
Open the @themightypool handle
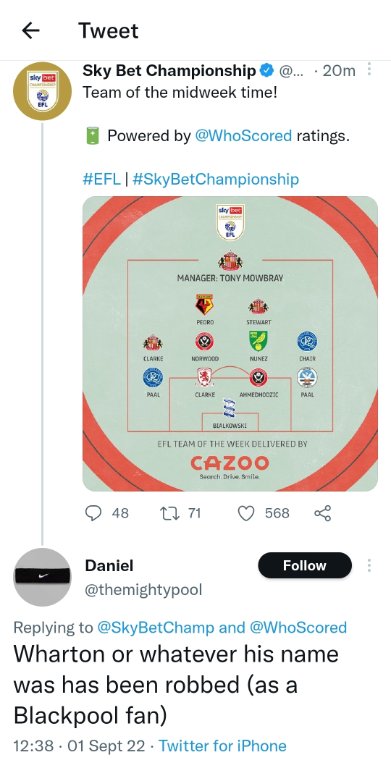coord(144,590)
